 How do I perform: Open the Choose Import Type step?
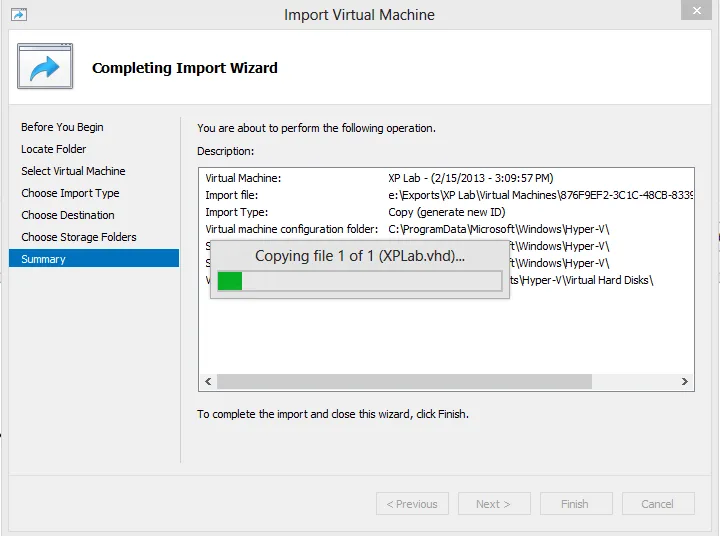coord(70,193)
